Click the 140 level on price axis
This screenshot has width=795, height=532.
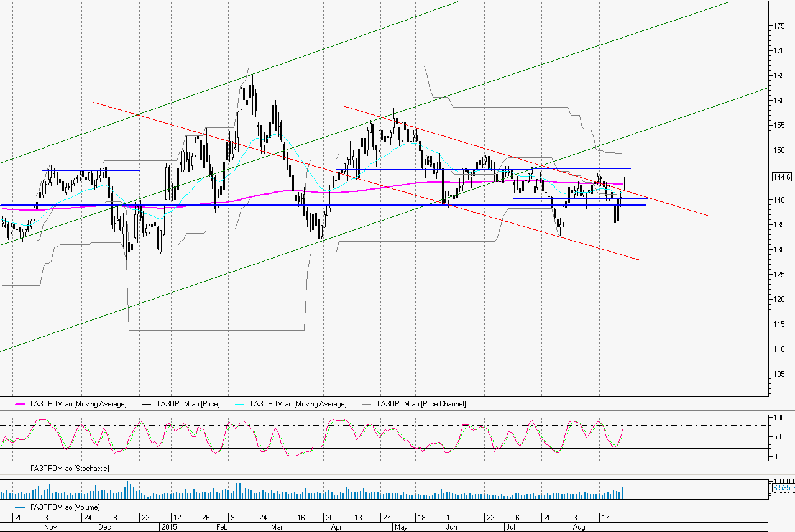[x=778, y=200]
